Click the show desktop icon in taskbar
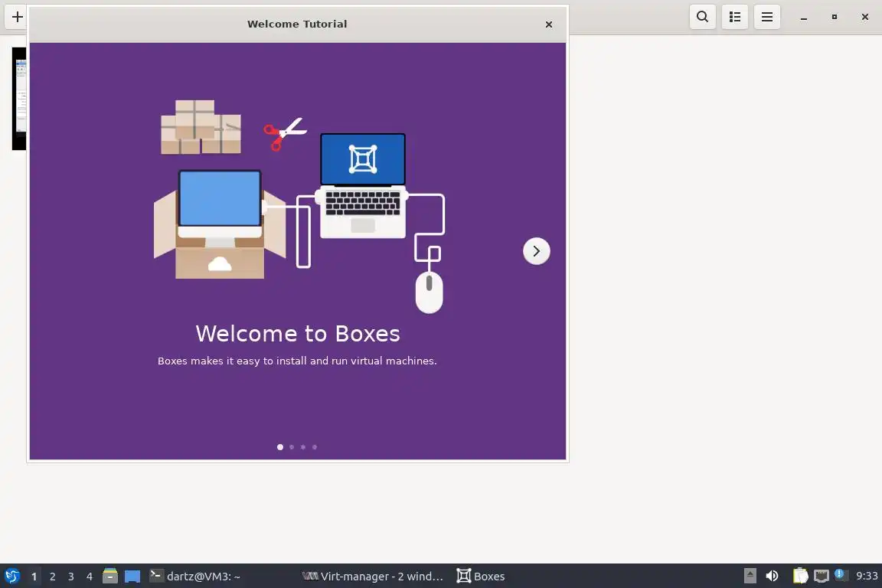The width and height of the screenshot is (882, 588). tap(132, 577)
